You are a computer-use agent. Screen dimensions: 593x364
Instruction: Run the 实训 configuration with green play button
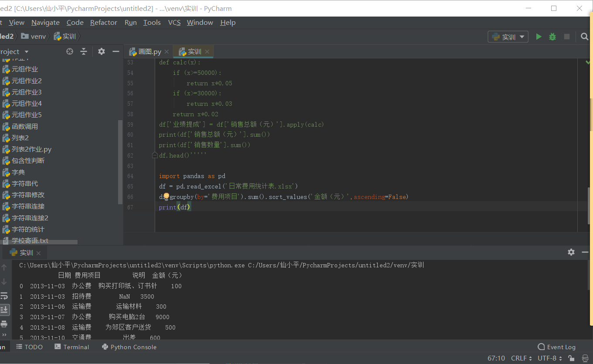click(x=539, y=37)
